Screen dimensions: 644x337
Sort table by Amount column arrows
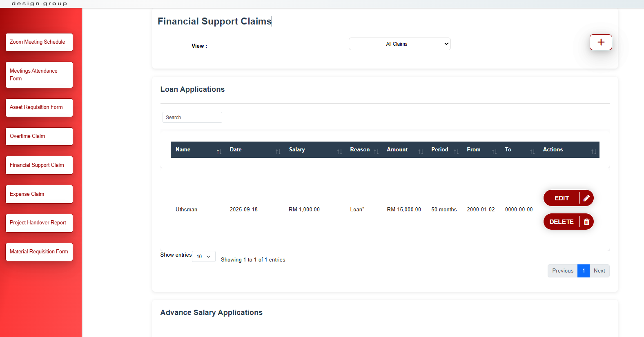click(420, 152)
